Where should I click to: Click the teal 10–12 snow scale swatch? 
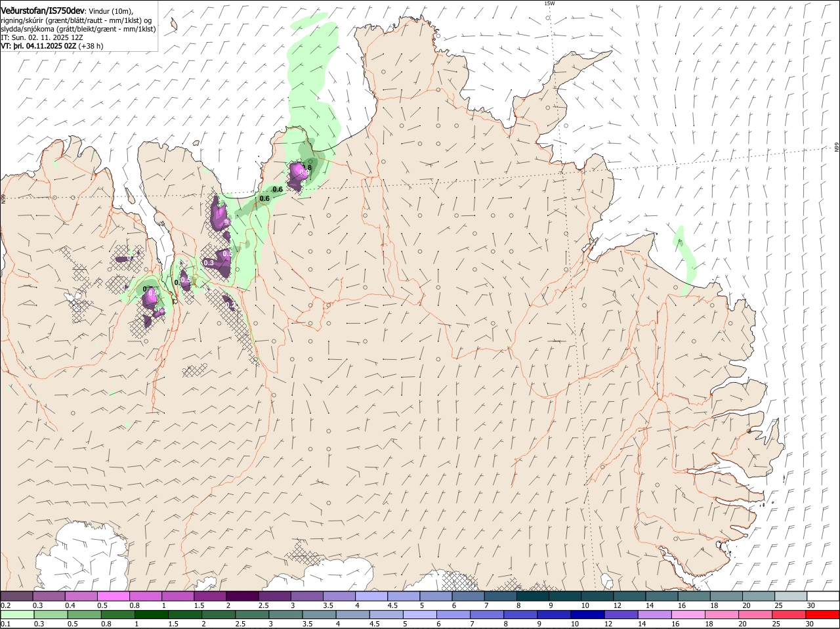coord(597,596)
